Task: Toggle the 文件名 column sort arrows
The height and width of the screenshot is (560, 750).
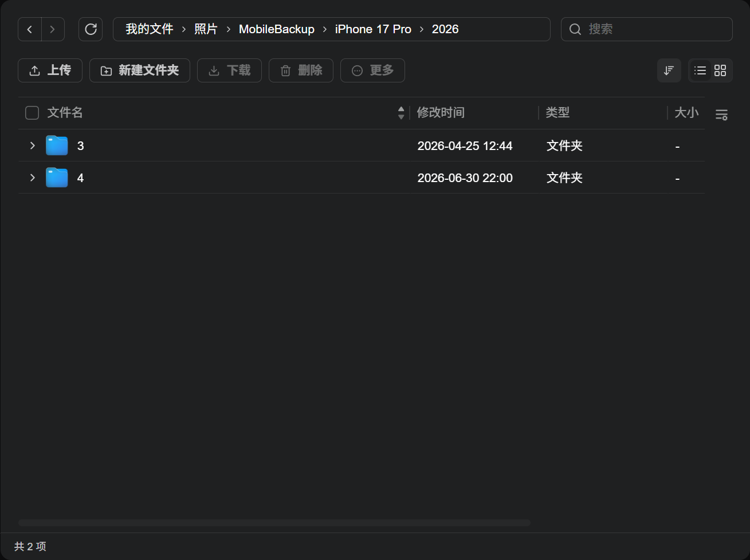Action: tap(401, 113)
